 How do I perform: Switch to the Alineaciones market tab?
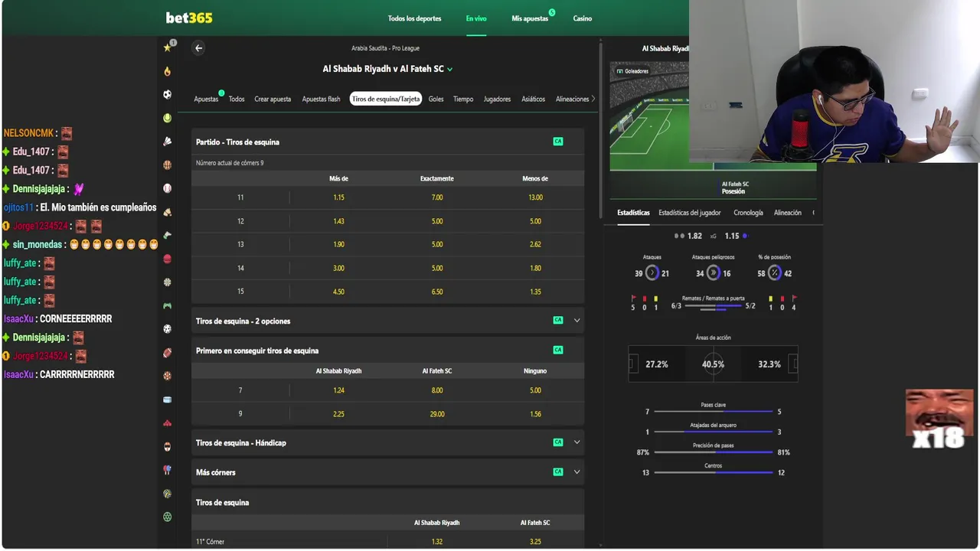coord(573,99)
